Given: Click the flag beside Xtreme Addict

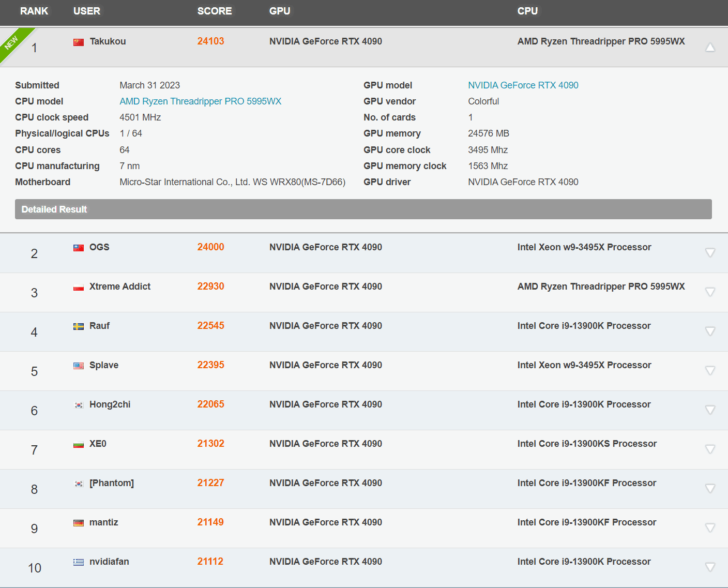Looking at the screenshot, I should (x=79, y=287).
